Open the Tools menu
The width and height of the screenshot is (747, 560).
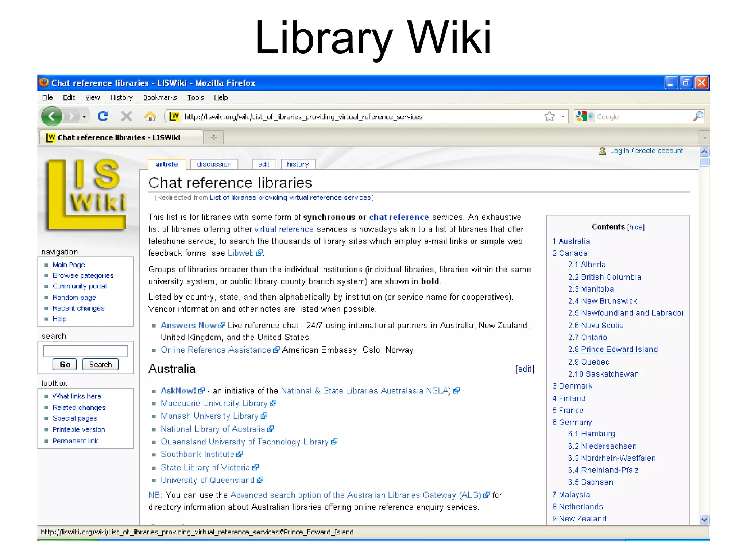[196, 97]
